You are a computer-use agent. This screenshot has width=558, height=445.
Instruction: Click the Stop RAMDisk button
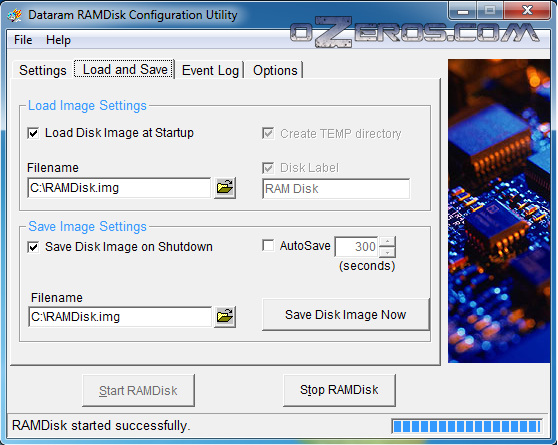click(x=339, y=390)
